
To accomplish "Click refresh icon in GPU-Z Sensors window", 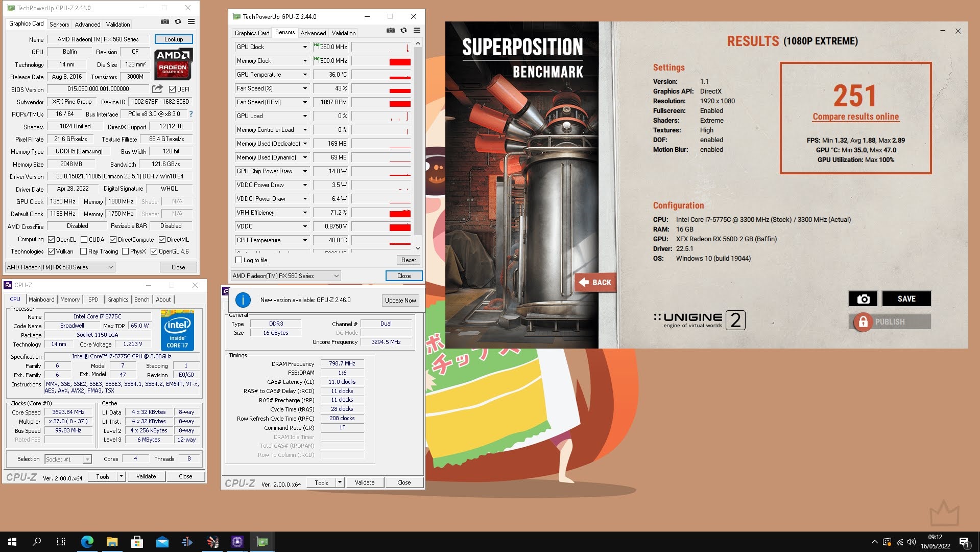I will [403, 30].
